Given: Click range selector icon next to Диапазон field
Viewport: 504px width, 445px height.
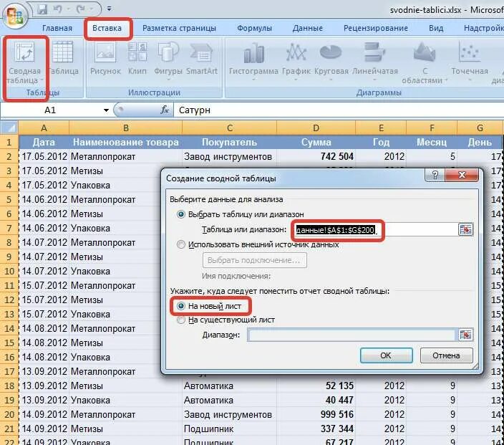Looking at the screenshot, I should [465, 335].
